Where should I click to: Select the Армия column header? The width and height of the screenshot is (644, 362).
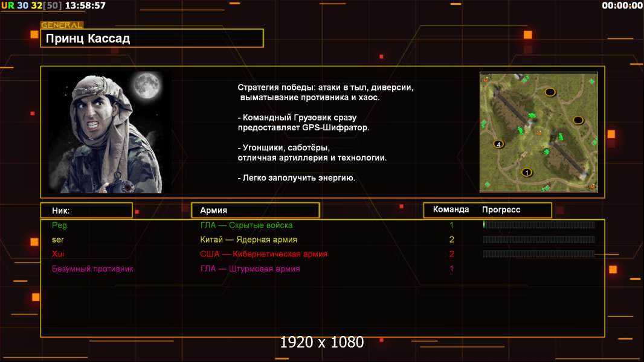tap(256, 211)
